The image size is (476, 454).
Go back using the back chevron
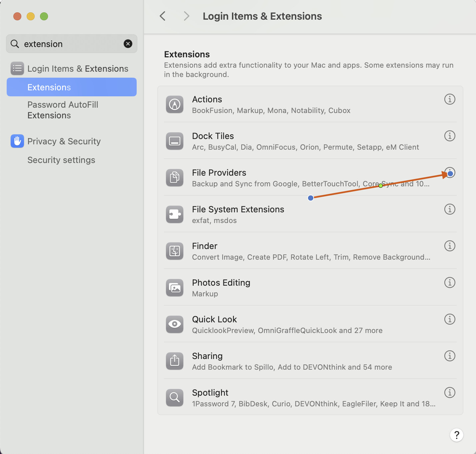[x=163, y=16]
